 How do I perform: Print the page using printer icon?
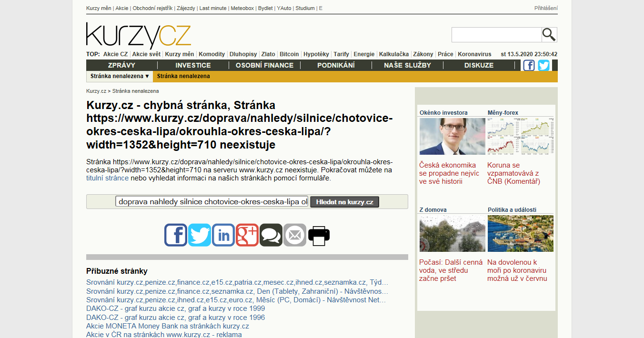(319, 235)
